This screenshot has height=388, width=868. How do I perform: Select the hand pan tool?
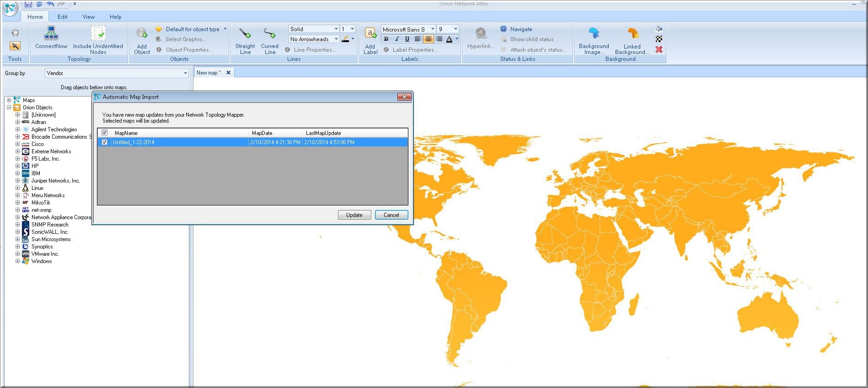pos(15,33)
